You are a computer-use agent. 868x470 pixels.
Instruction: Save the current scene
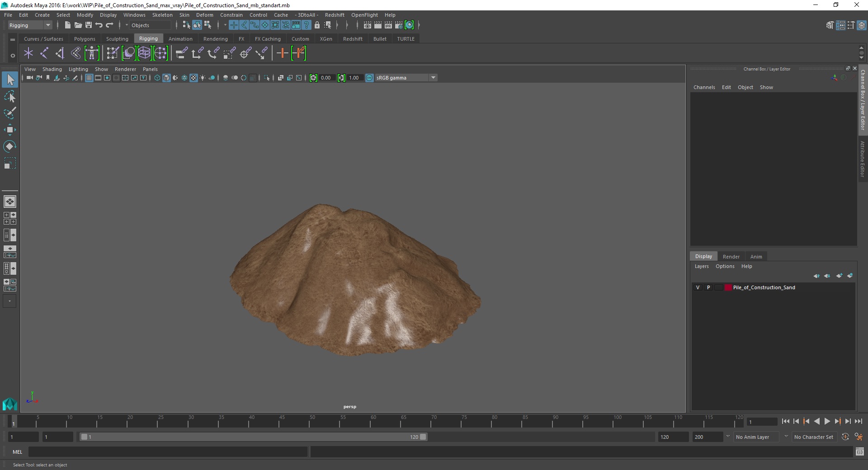(89, 25)
